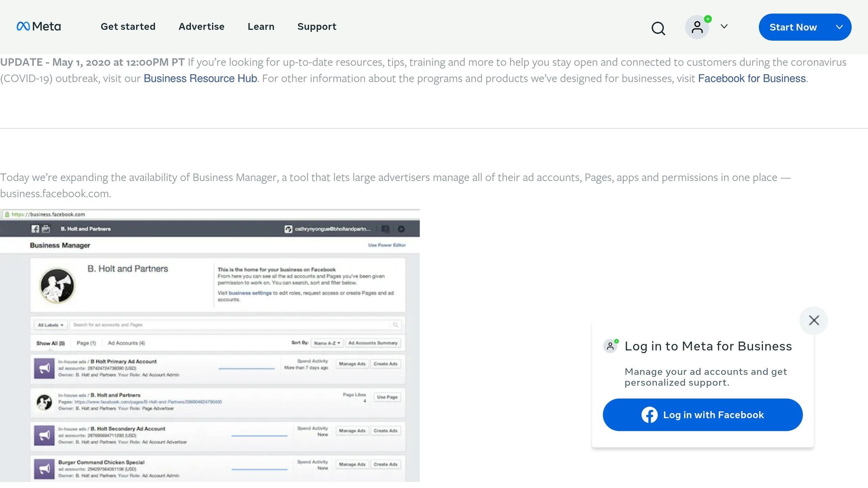Click Create Ads for B. Holt Secondary Ad Account
The height and width of the screenshot is (488, 868).
pyautogui.click(x=386, y=431)
